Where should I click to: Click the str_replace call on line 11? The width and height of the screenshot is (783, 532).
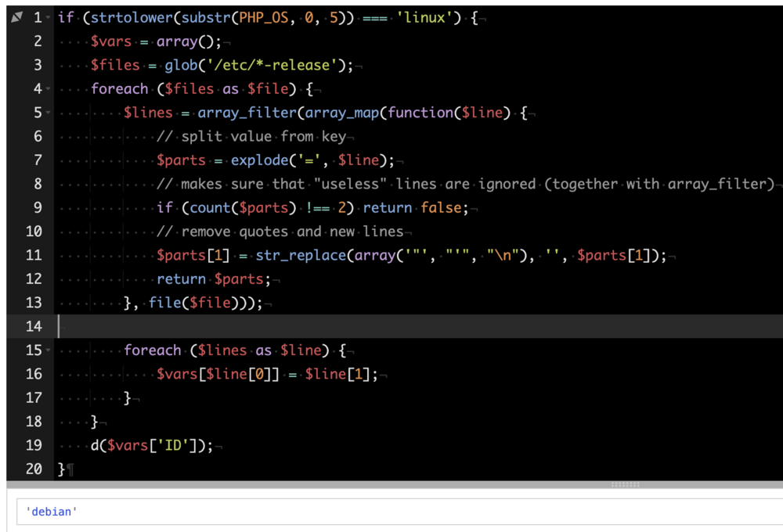coord(301,255)
